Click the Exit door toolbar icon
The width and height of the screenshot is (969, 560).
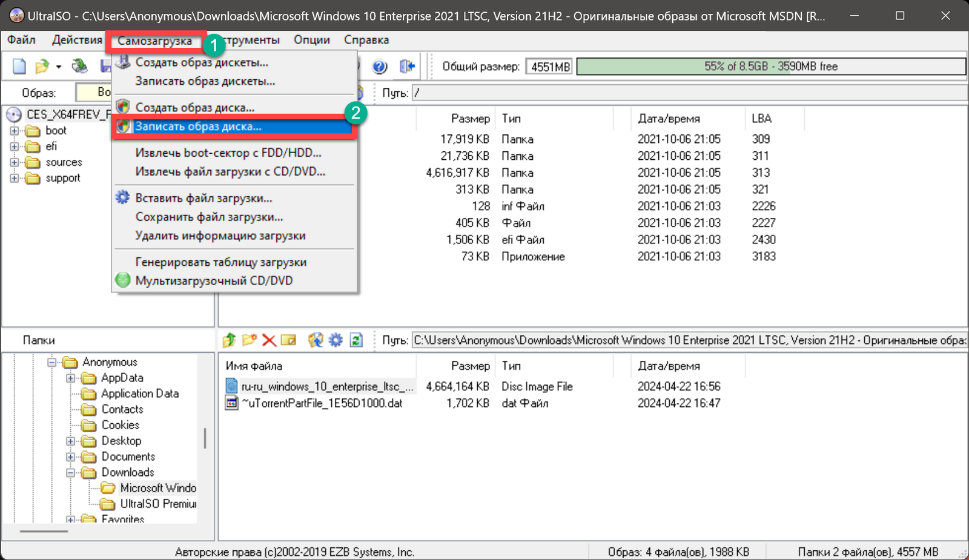point(408,66)
